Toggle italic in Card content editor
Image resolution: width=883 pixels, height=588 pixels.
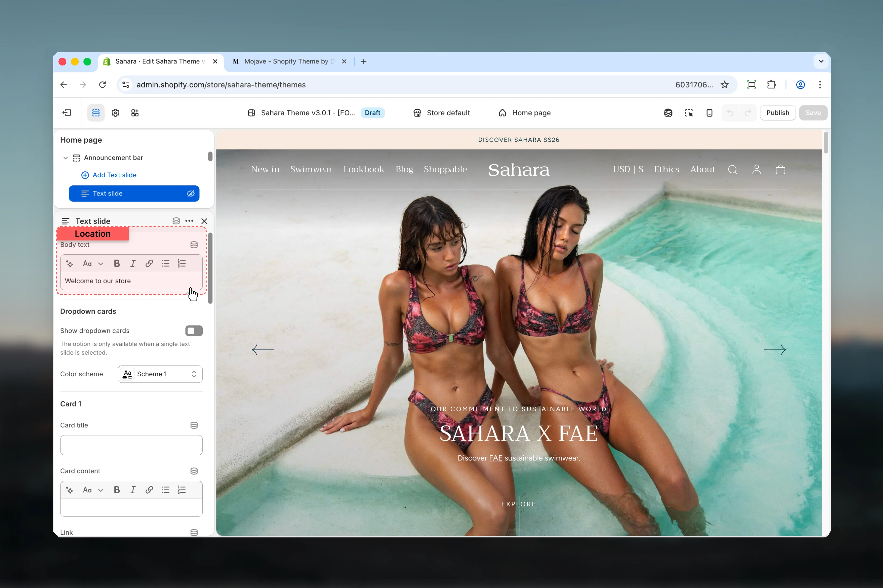(x=133, y=490)
